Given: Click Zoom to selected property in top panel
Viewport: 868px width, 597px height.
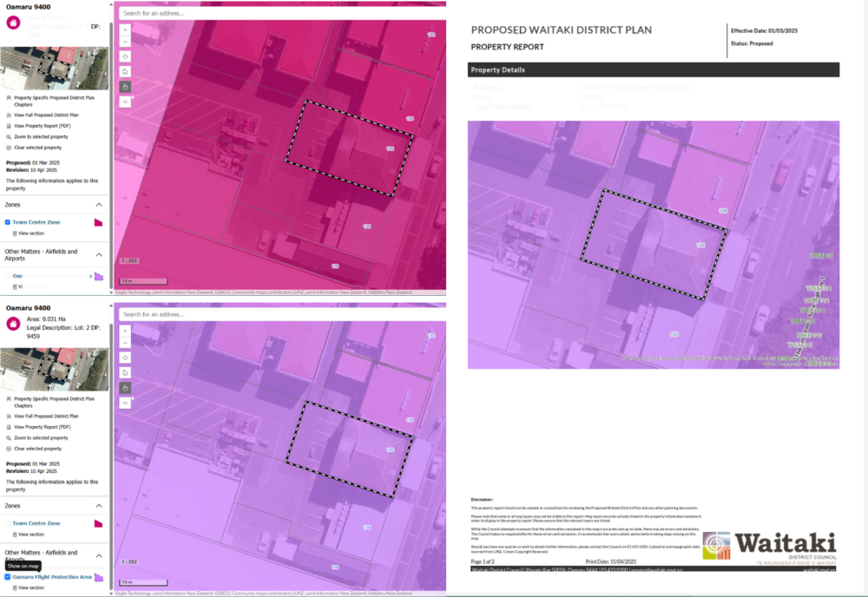Looking at the screenshot, I should point(41,137).
